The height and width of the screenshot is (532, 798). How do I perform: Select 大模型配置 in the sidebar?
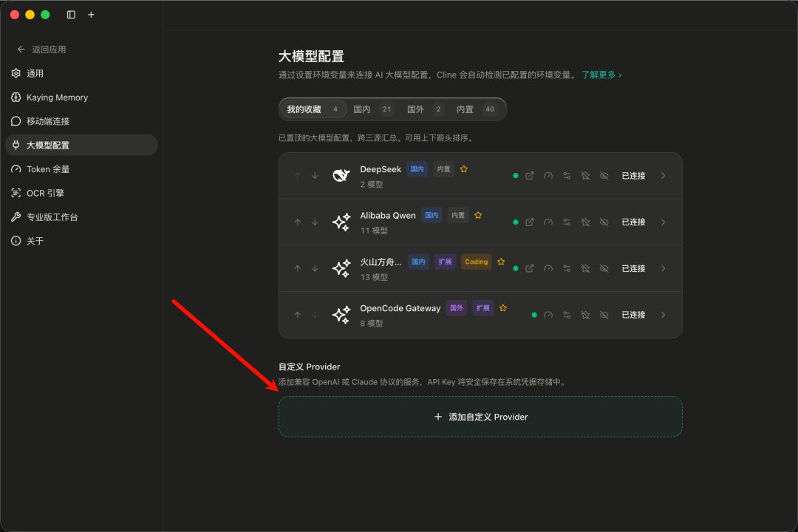81,145
